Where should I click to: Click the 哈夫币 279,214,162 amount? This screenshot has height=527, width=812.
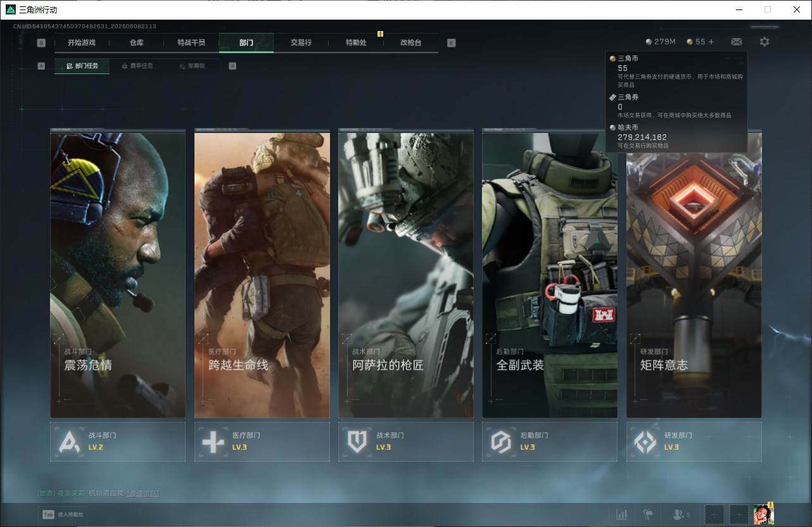coord(642,137)
